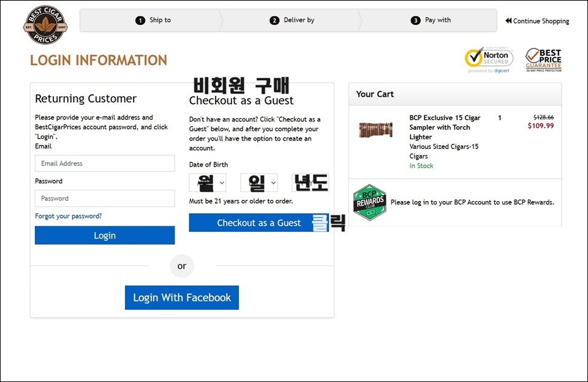The image size is (588, 382).
Task: Go to the Pay with step
Action: point(431,20)
